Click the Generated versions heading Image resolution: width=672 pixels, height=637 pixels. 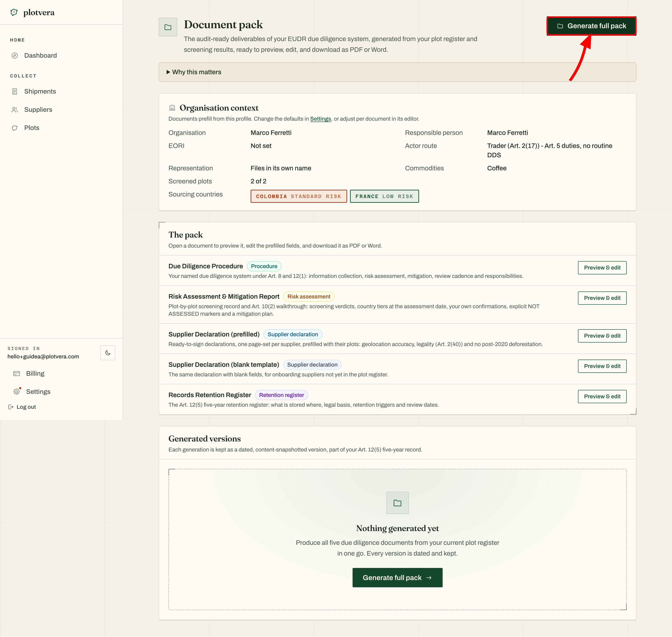[x=204, y=439]
